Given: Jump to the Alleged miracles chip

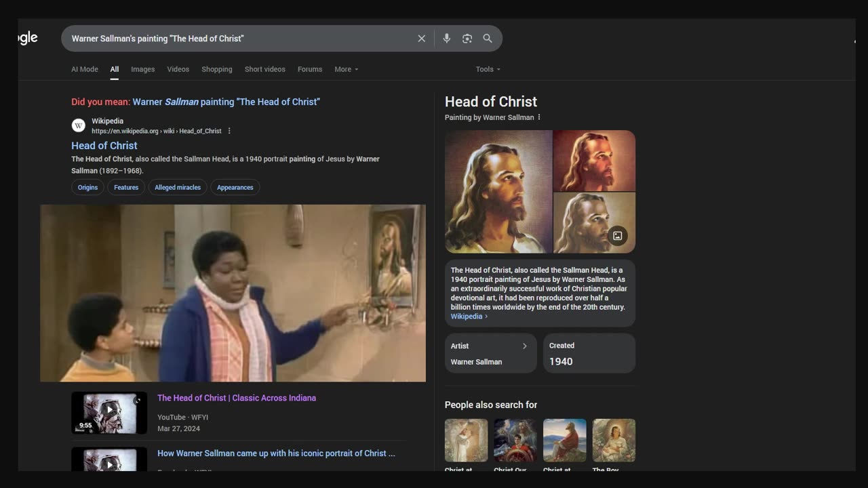Looking at the screenshot, I should 178,188.
